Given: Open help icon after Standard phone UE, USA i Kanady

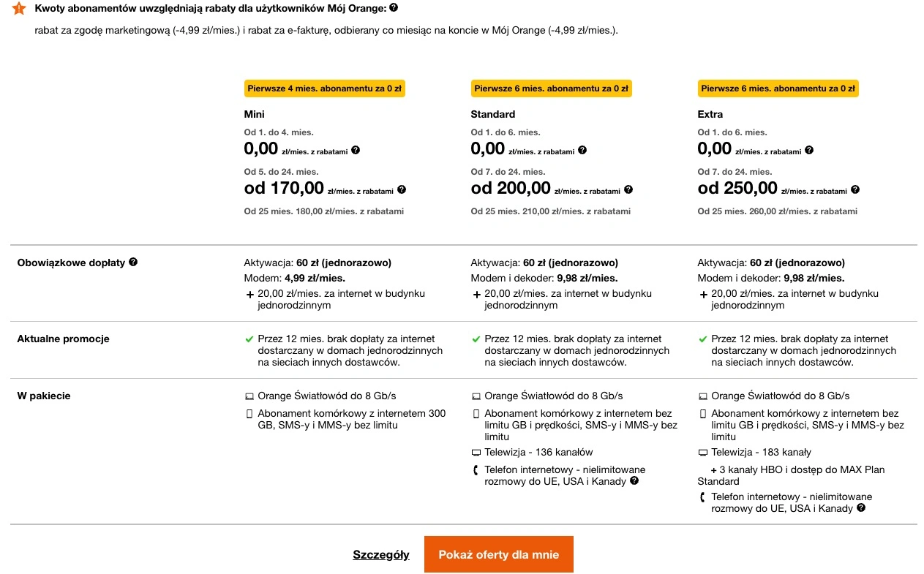Looking at the screenshot, I should point(634,480).
